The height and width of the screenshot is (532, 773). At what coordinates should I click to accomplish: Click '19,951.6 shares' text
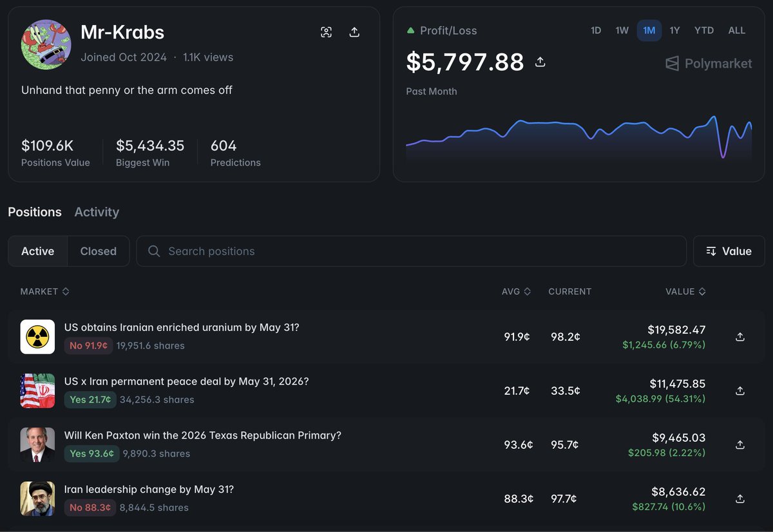click(x=151, y=346)
